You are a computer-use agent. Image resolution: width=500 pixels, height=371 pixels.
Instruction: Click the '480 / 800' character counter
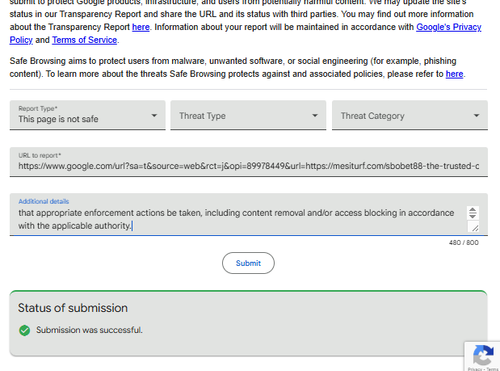pos(464,243)
